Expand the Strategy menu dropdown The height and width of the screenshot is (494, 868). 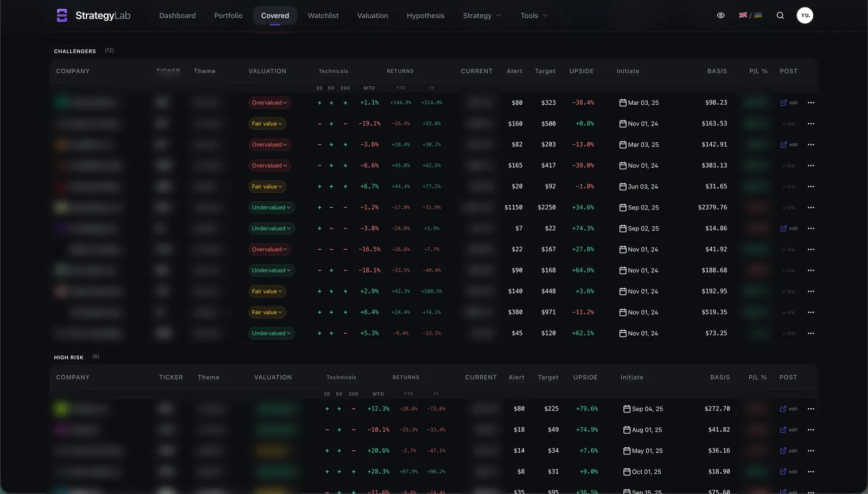coord(482,16)
